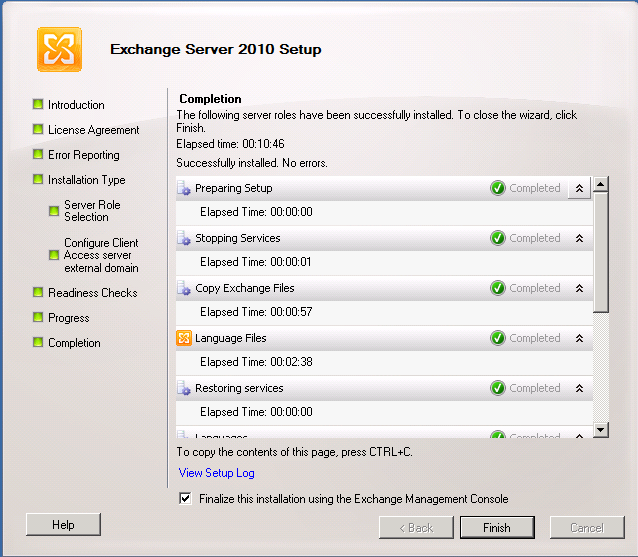
Task: Click the Configure Client Access server step label
Action: 101,255
